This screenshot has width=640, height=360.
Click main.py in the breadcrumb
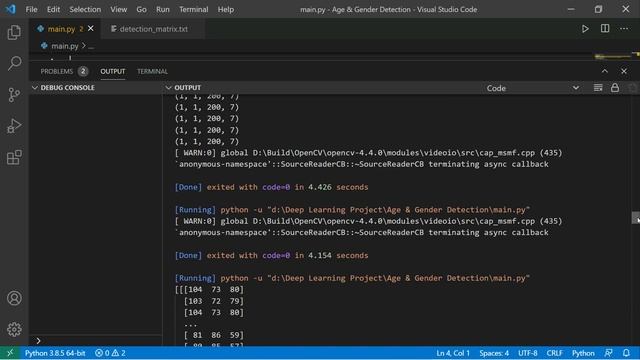(64, 46)
